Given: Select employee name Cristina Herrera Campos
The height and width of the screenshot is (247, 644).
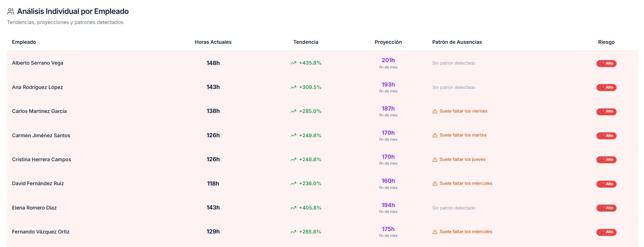Looking at the screenshot, I should 41,159.
